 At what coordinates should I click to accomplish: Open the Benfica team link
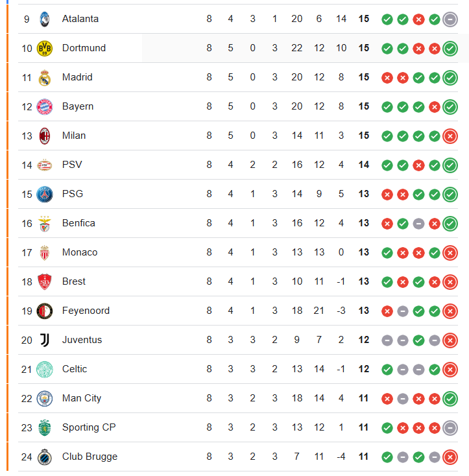tap(78, 223)
